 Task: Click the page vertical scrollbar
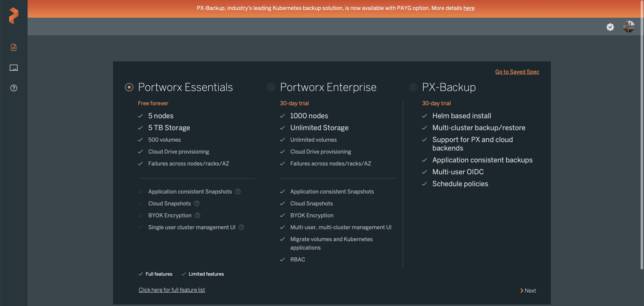(x=642, y=135)
